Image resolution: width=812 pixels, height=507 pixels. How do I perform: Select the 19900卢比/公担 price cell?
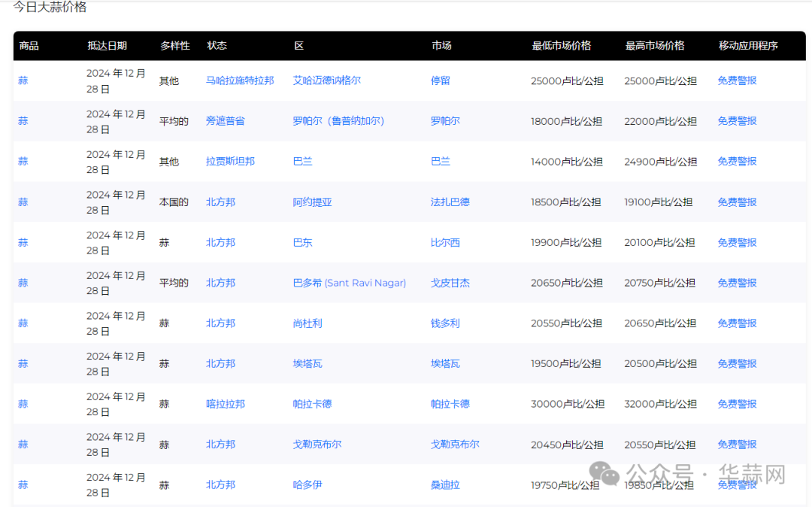point(566,242)
